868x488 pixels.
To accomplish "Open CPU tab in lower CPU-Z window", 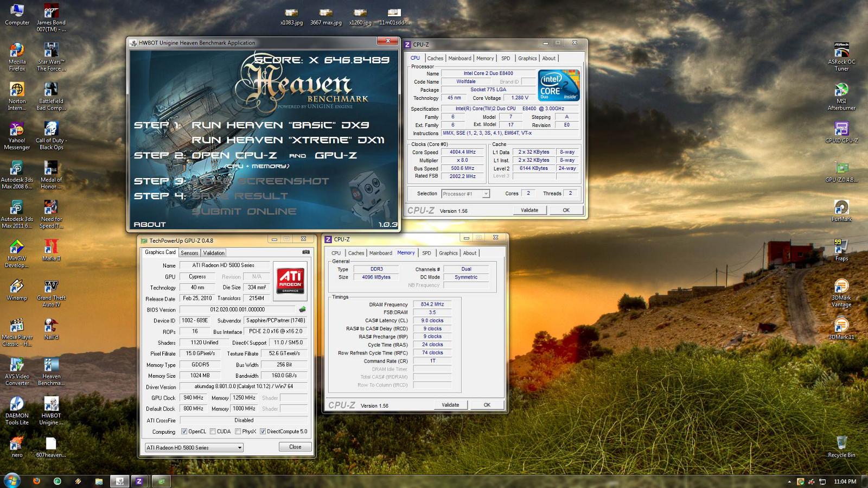I will click(x=336, y=253).
